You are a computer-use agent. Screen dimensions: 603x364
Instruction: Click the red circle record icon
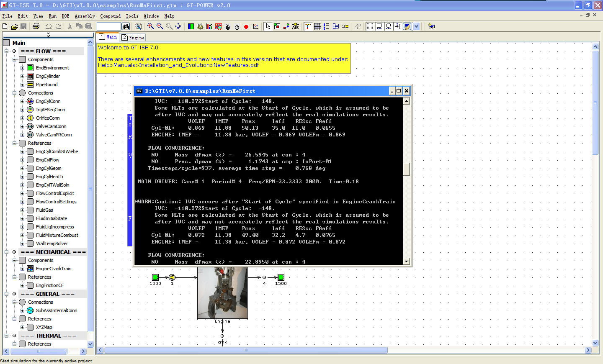point(246,26)
